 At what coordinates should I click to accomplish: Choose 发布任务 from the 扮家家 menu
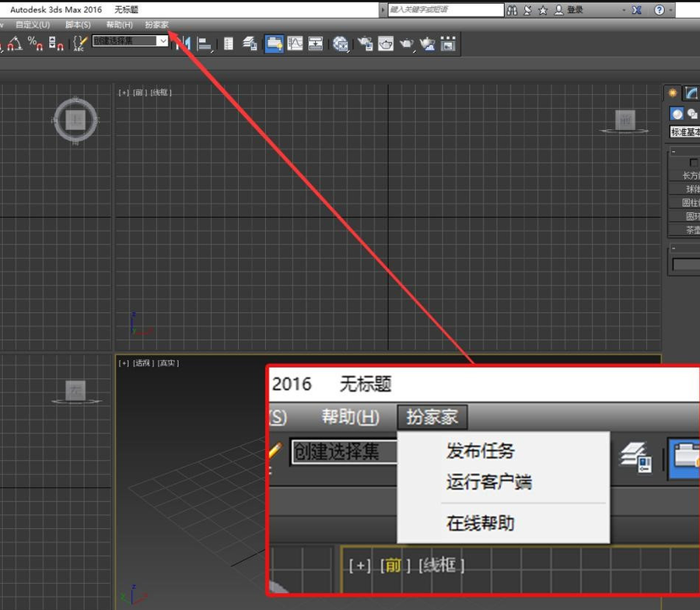(481, 450)
